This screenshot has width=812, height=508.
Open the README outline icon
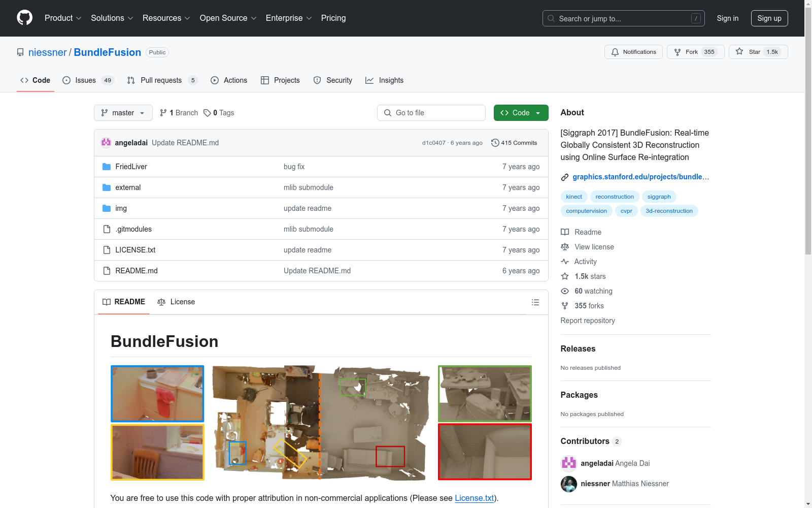[x=535, y=302]
